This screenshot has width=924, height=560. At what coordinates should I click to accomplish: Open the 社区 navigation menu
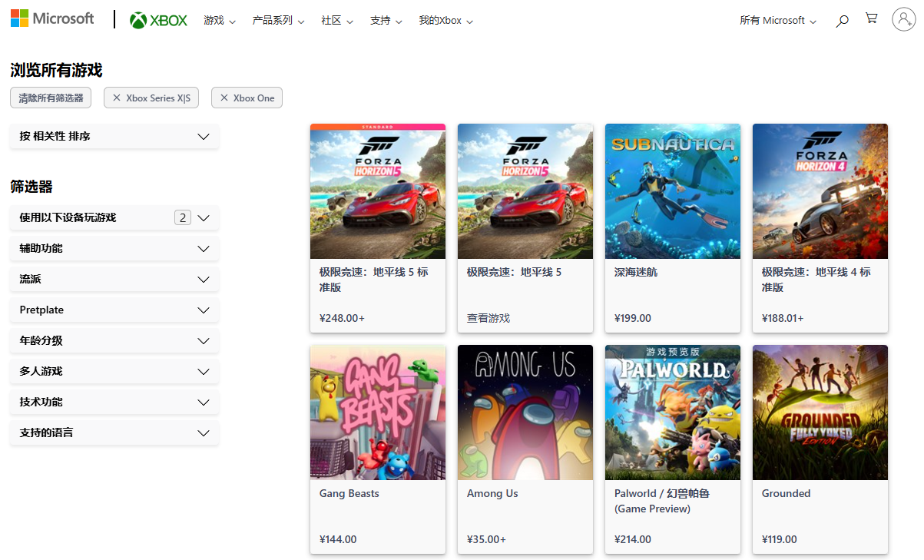pyautogui.click(x=337, y=21)
